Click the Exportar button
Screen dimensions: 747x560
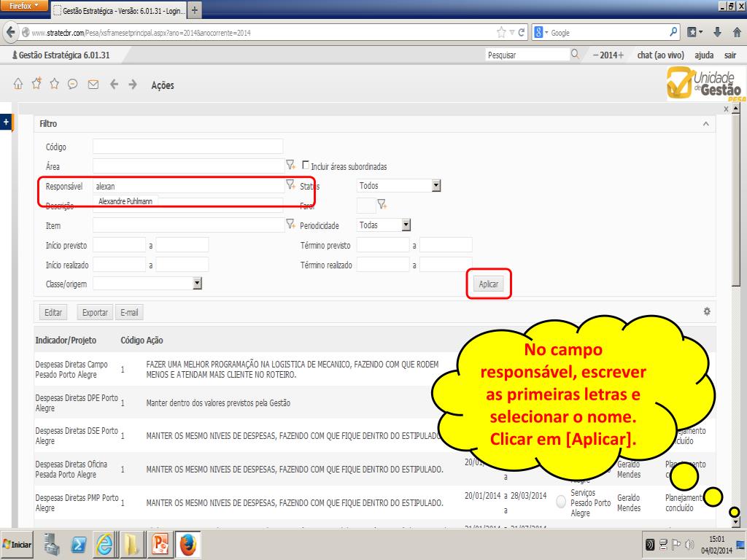tap(95, 312)
